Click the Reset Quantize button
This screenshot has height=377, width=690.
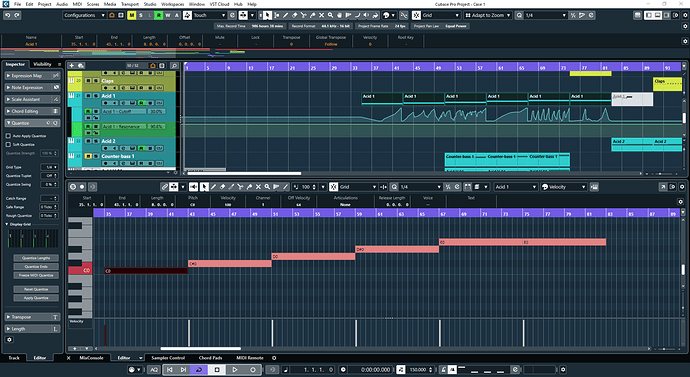[x=36, y=289]
